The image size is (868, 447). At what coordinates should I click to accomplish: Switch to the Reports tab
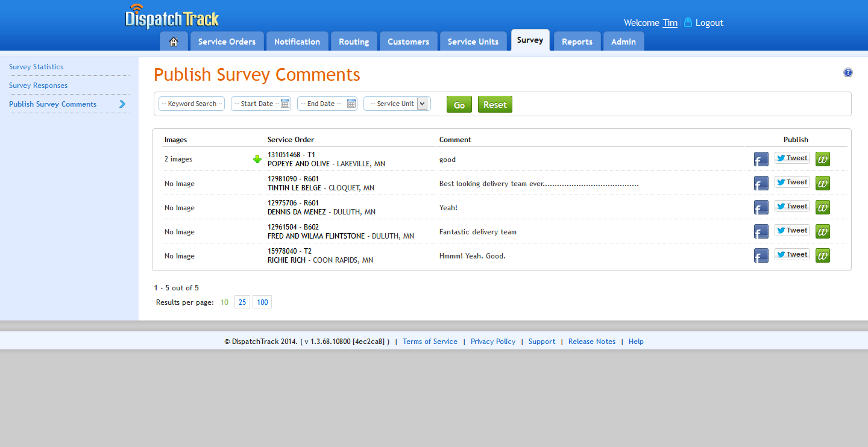coord(577,41)
